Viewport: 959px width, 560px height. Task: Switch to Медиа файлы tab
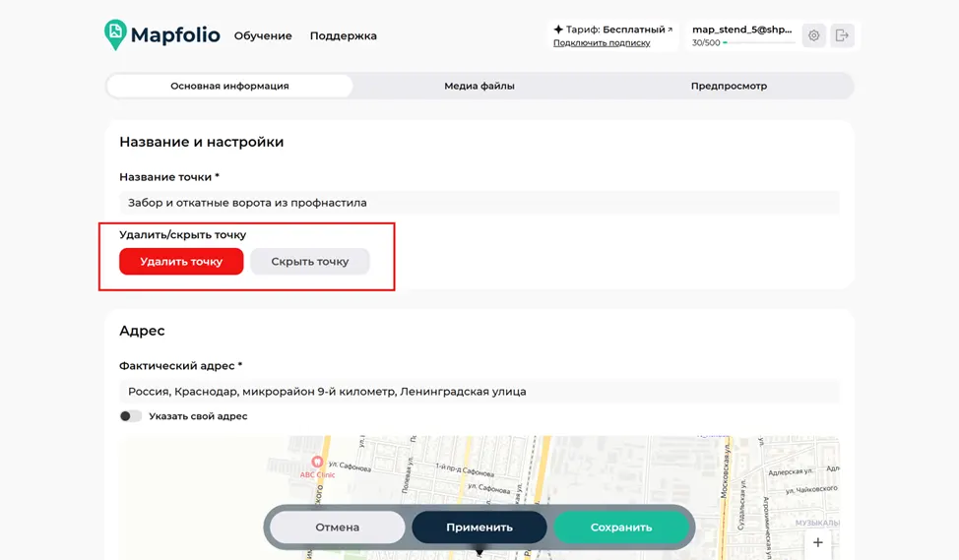point(479,87)
